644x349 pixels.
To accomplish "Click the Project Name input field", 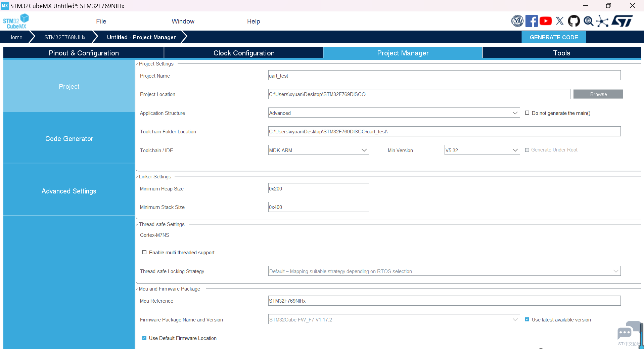I will click(444, 76).
